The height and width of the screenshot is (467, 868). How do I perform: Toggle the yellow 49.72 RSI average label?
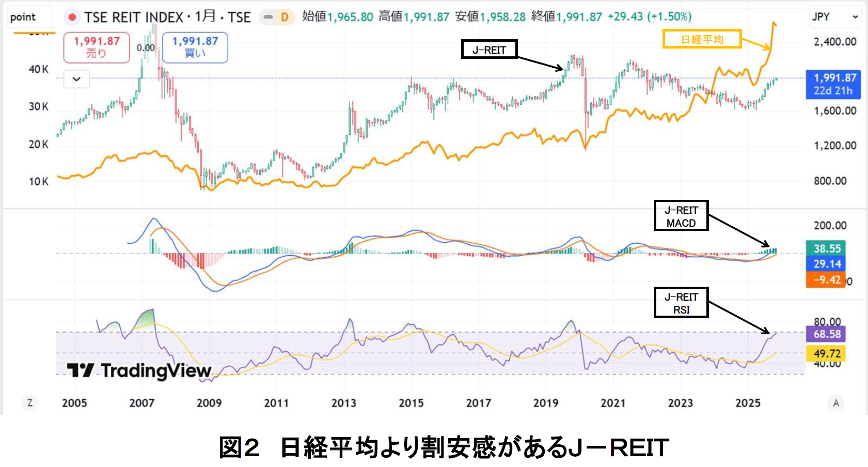(826, 354)
